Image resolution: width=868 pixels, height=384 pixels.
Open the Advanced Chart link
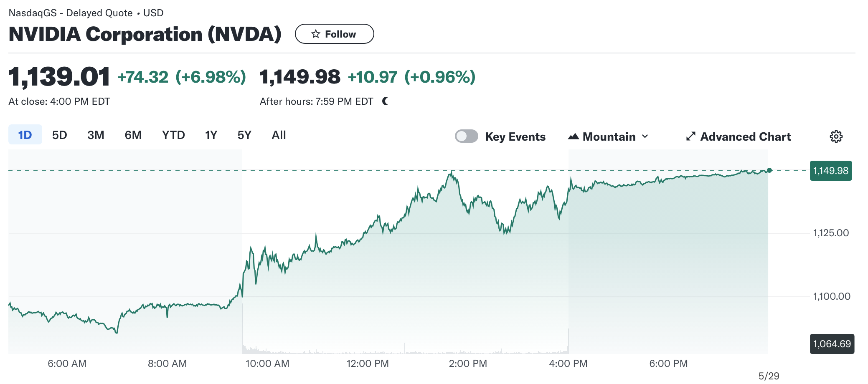click(745, 136)
